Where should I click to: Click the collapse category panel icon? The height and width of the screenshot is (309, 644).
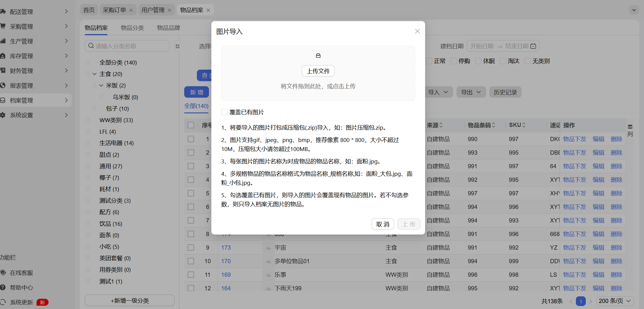pos(177,46)
